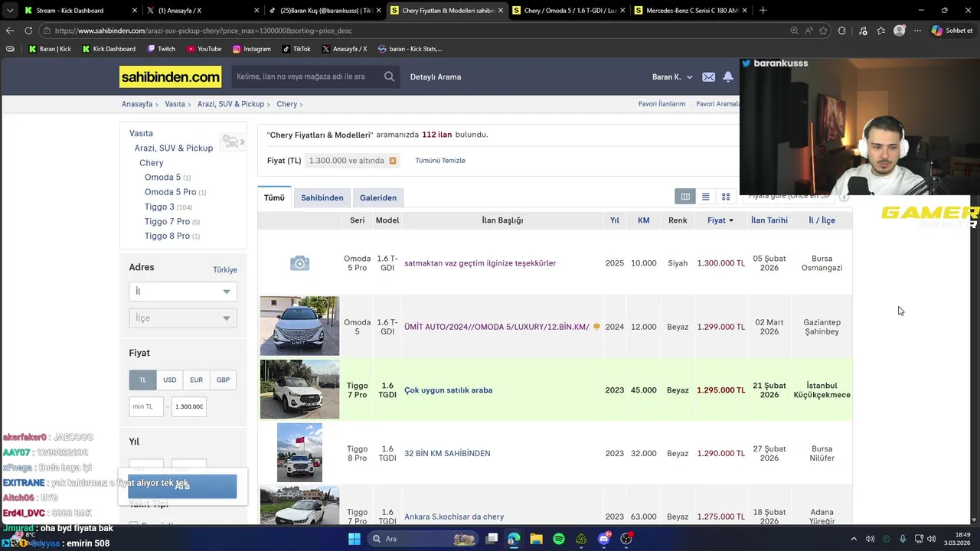
Task: Open a new browser tab with the plus icon
Action: (x=763, y=11)
